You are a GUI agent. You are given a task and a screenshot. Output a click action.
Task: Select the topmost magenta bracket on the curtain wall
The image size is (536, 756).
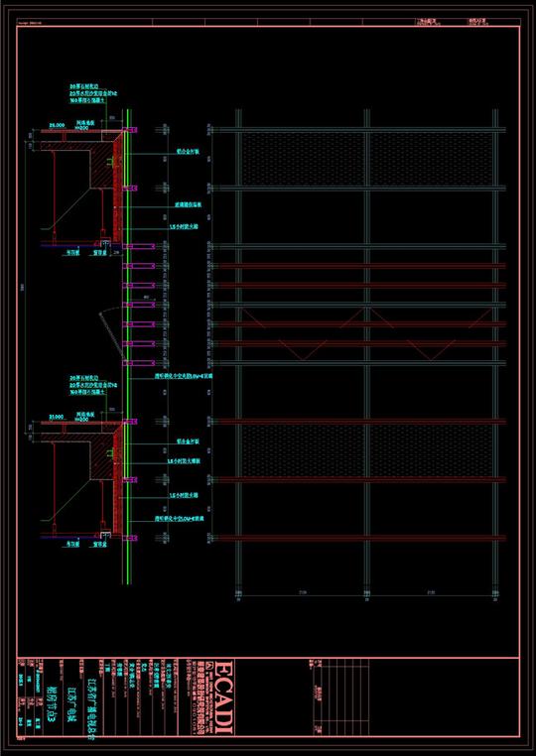click(x=132, y=130)
